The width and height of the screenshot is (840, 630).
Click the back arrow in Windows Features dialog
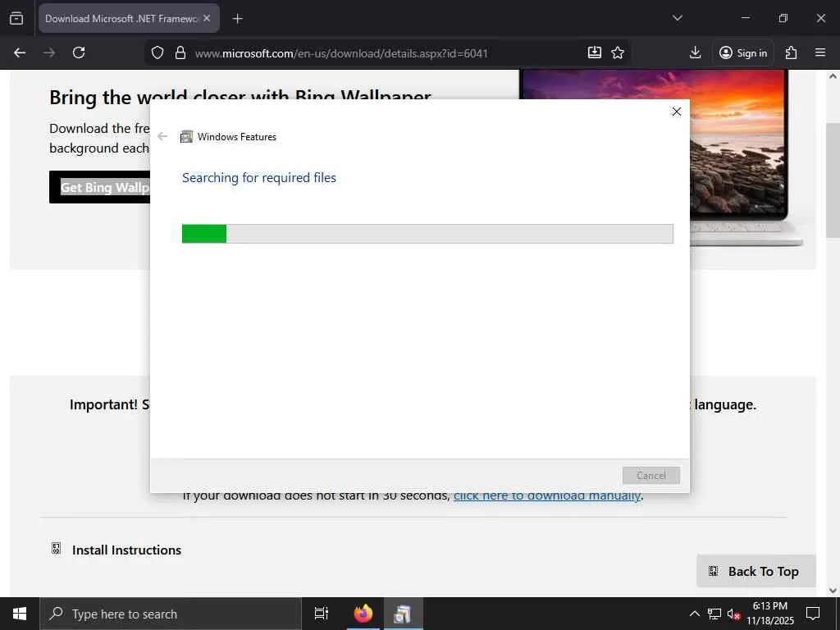(x=162, y=136)
